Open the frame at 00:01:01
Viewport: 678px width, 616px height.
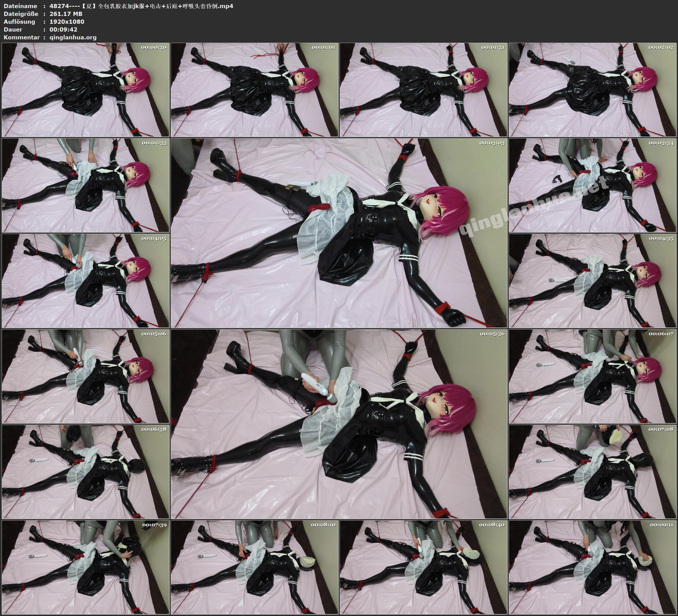[254, 90]
